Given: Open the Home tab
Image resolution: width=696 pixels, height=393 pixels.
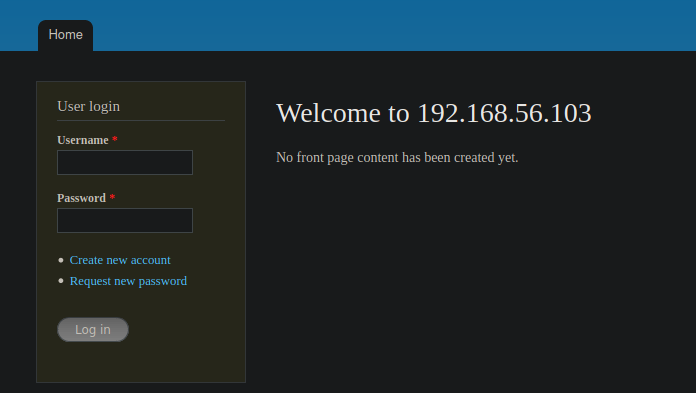Looking at the screenshot, I should click(65, 35).
